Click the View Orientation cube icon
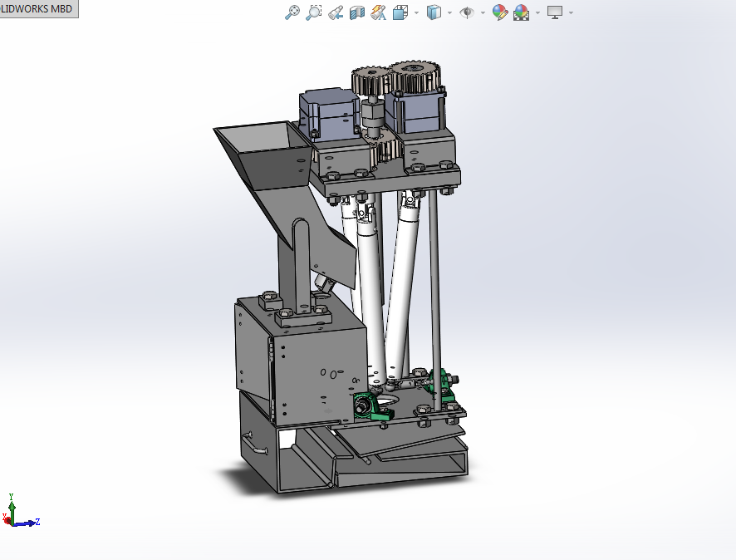This screenshot has width=736, height=560. (x=400, y=12)
